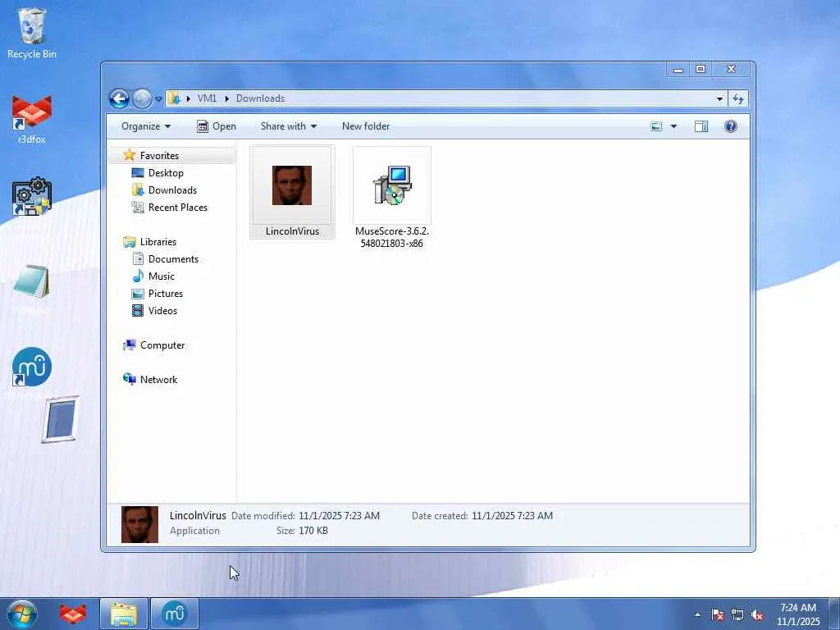Maximize the Downloads Explorer window
Viewport: 840px width, 630px height.
coord(701,69)
